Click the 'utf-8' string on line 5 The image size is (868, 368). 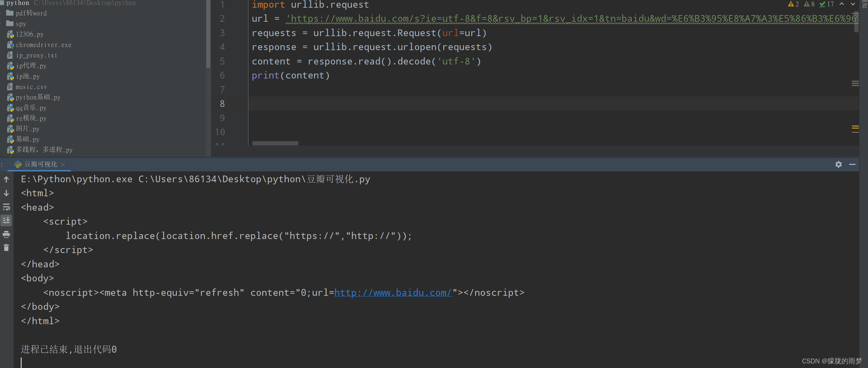point(456,61)
